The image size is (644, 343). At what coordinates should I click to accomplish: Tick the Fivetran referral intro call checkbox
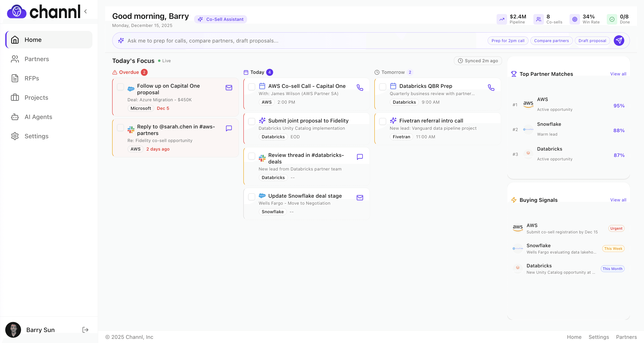(382, 121)
